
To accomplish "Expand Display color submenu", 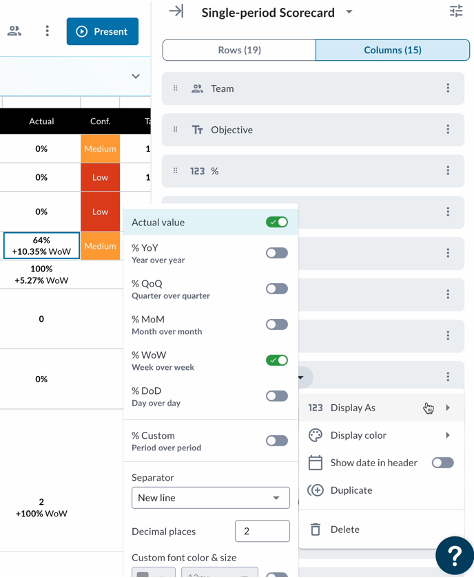I will coord(381,435).
